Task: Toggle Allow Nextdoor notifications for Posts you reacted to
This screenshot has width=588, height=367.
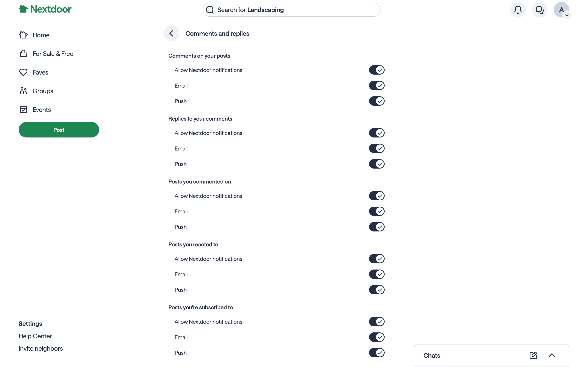Action: click(x=377, y=259)
